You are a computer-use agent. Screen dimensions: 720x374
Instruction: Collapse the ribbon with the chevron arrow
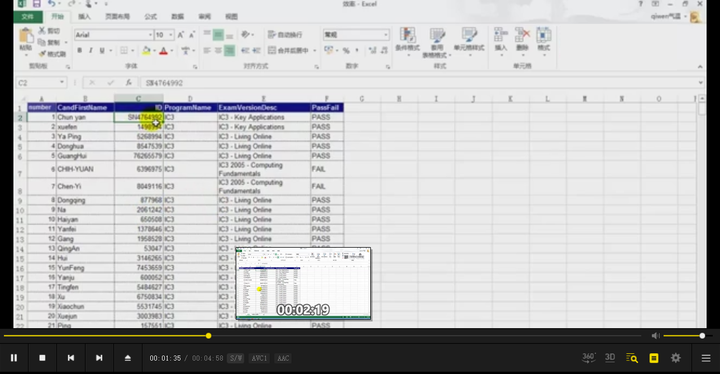pos(700,67)
